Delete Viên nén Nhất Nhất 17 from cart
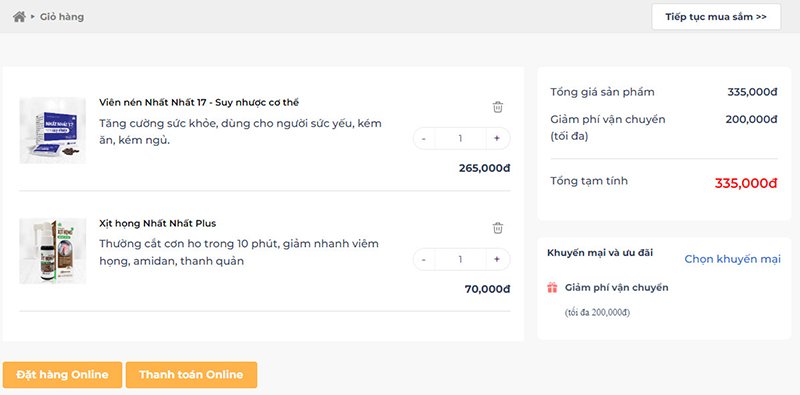The image size is (800, 395). point(498,107)
